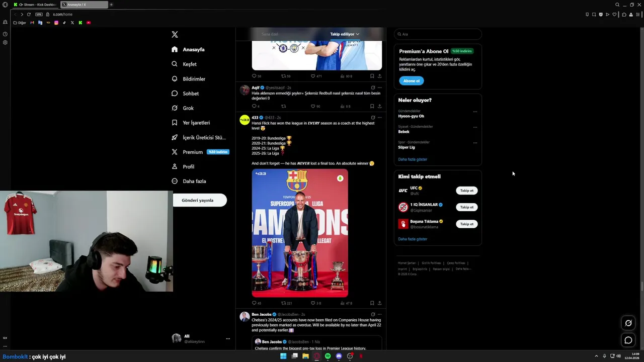
Task: Follow the Boşuna Tıklama account
Action: tap(467, 224)
